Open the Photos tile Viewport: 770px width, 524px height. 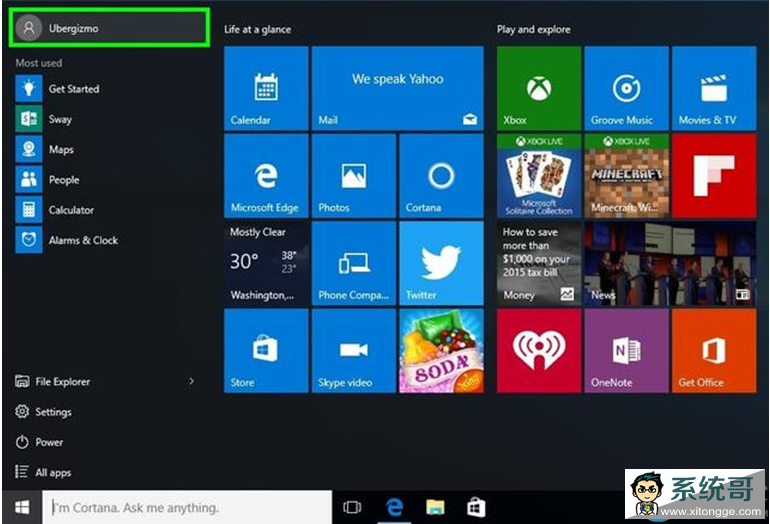[x=354, y=176]
